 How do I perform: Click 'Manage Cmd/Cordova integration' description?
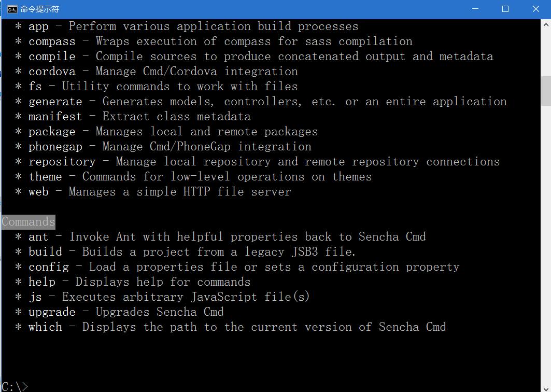(196, 72)
